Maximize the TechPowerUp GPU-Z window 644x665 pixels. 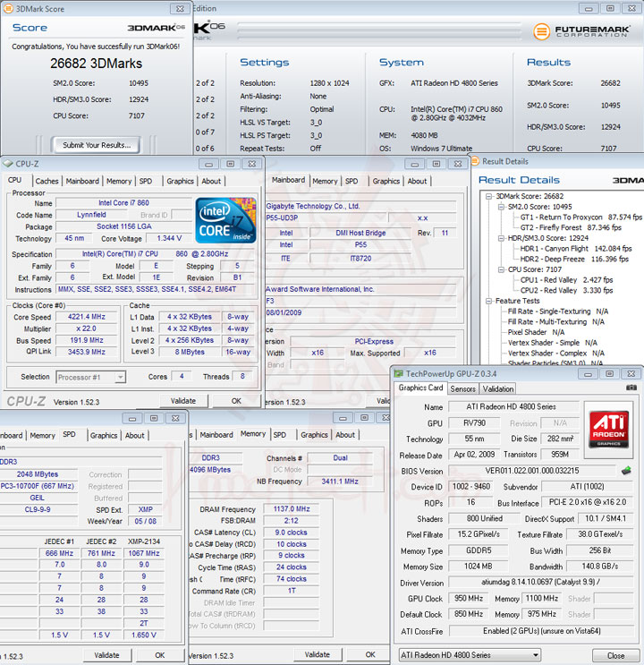609,373
